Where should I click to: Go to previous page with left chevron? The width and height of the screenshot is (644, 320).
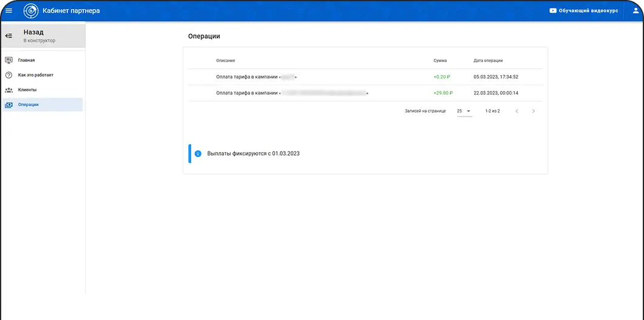[517, 112]
